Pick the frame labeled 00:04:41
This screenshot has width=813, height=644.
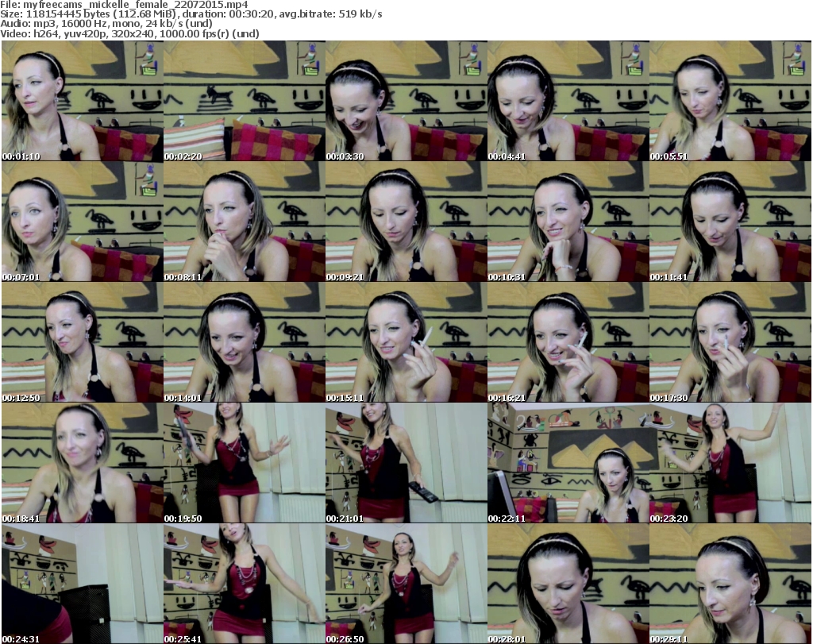pyautogui.click(x=568, y=101)
